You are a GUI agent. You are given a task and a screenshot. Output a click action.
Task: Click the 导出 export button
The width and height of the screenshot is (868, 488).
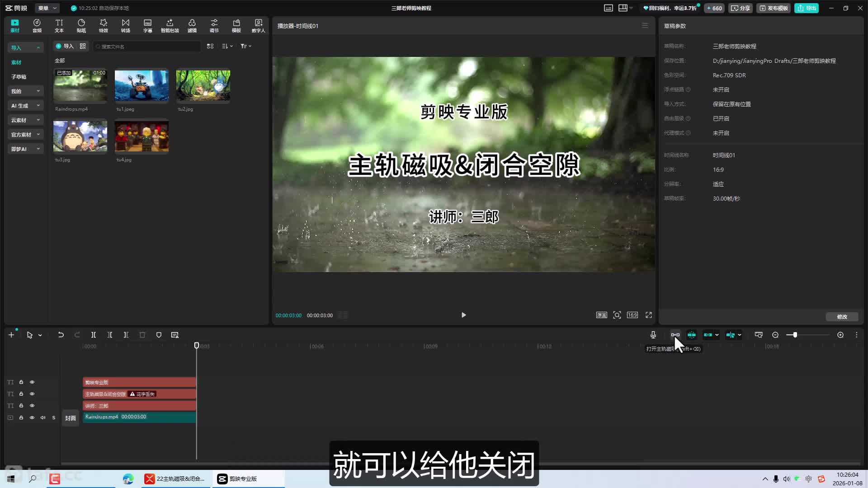coord(806,8)
